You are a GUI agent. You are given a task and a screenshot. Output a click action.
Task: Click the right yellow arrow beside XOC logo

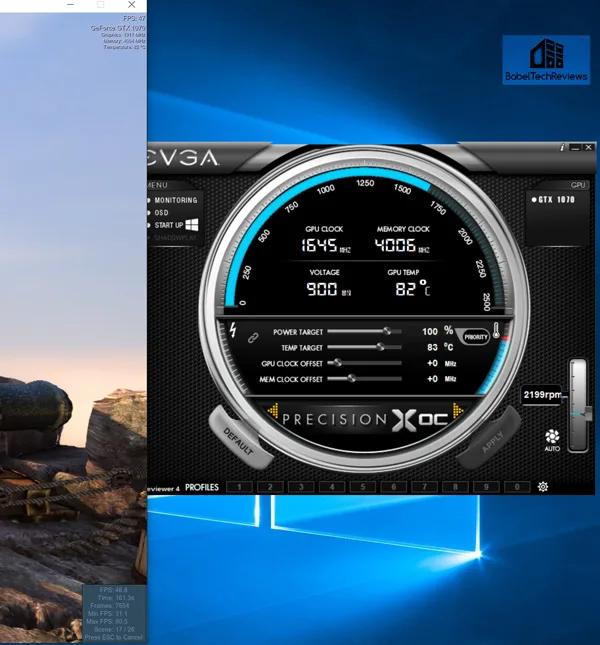[x=458, y=411]
